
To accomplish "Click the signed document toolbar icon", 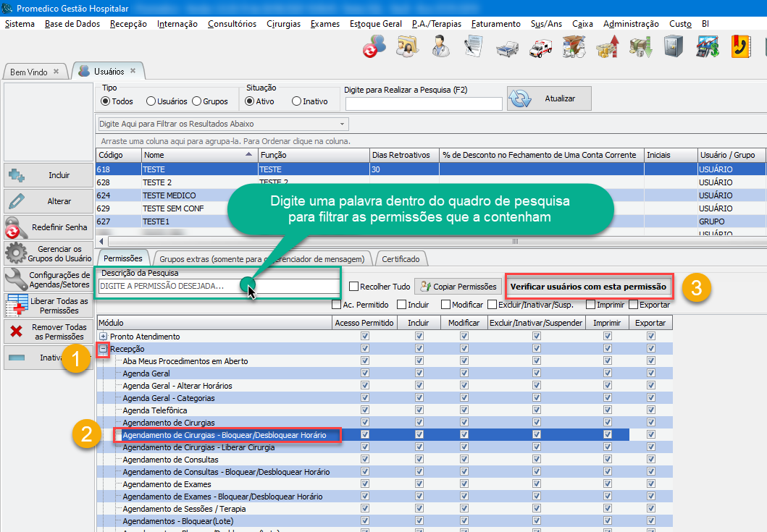I will click(474, 47).
